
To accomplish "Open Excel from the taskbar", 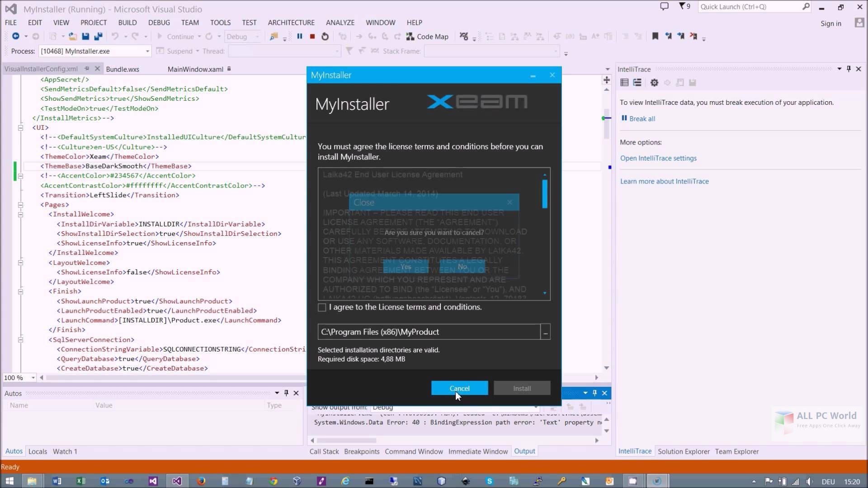I will click(x=81, y=481).
